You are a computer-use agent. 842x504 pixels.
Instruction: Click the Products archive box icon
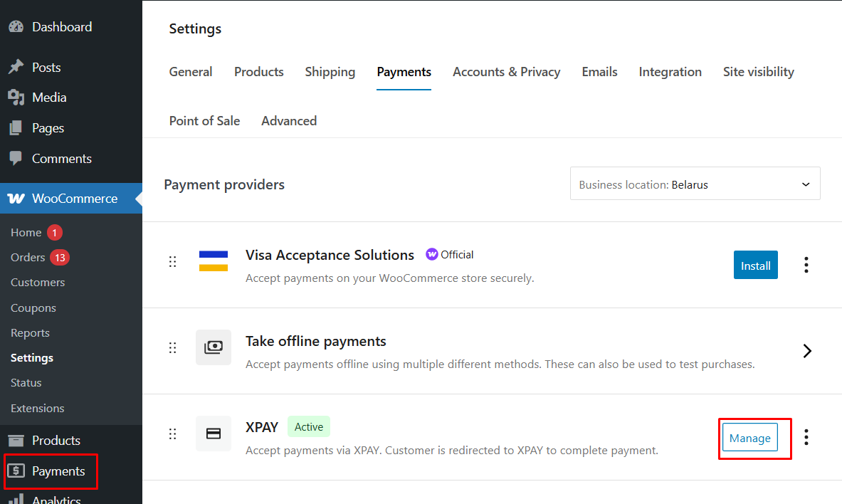click(x=16, y=441)
